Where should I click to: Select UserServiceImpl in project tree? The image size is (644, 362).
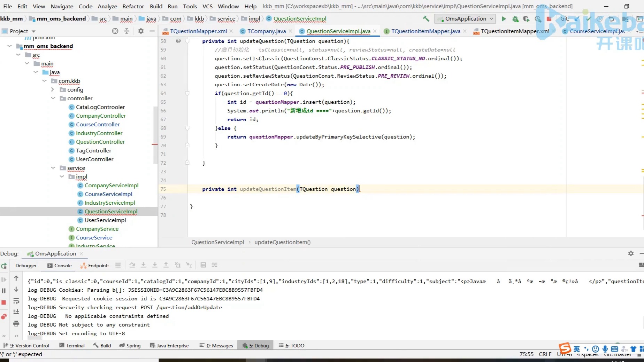click(x=105, y=220)
